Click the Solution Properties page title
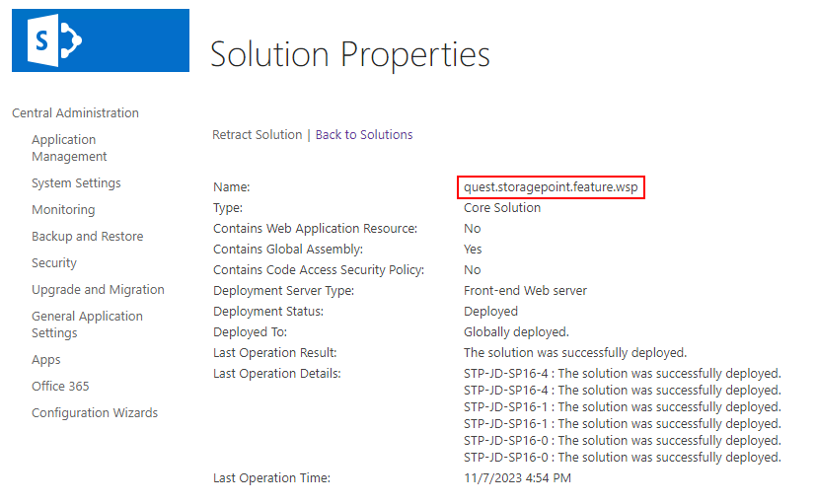Image resolution: width=816 pixels, height=504 pixels. [350, 54]
